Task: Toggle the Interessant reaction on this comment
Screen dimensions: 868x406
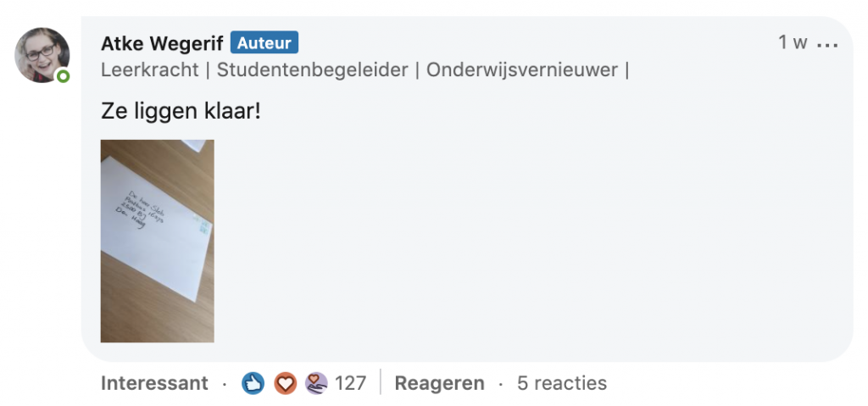Action: [x=154, y=383]
